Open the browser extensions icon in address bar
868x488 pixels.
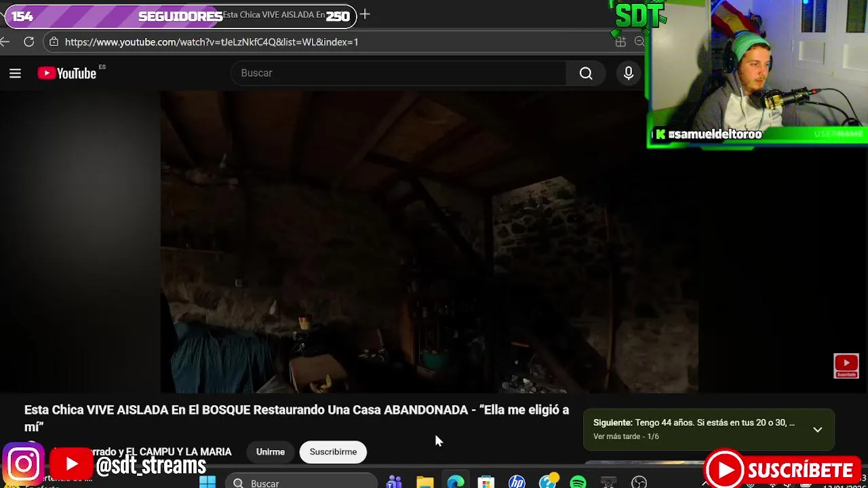coord(620,42)
